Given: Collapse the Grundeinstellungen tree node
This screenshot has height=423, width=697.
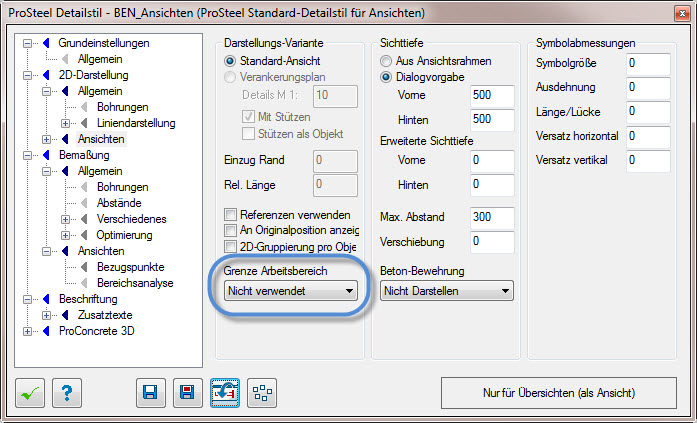Looking at the screenshot, I should [x=28, y=43].
